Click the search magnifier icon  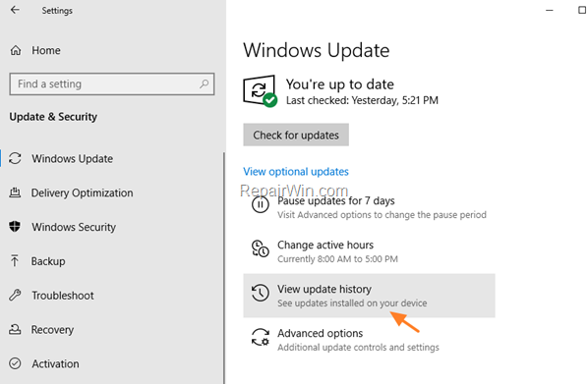[x=204, y=83]
